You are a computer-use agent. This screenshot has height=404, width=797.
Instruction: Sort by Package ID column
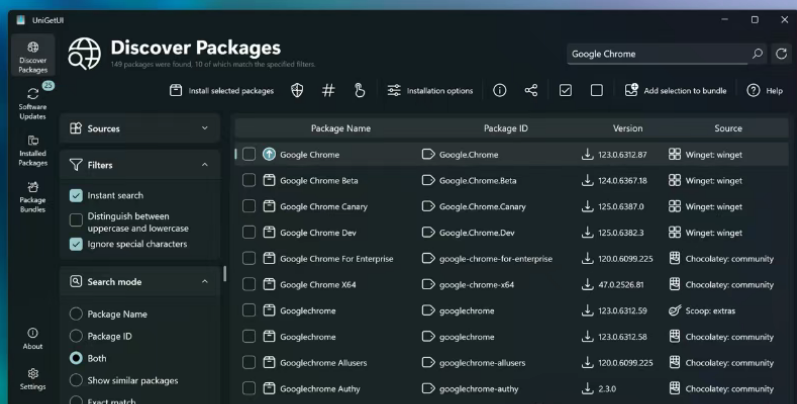pos(506,128)
